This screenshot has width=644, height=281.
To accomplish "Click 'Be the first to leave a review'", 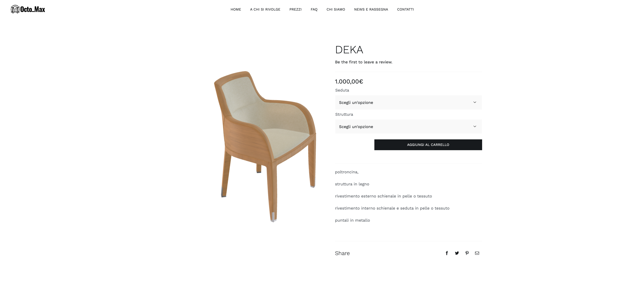I will (x=364, y=62).
